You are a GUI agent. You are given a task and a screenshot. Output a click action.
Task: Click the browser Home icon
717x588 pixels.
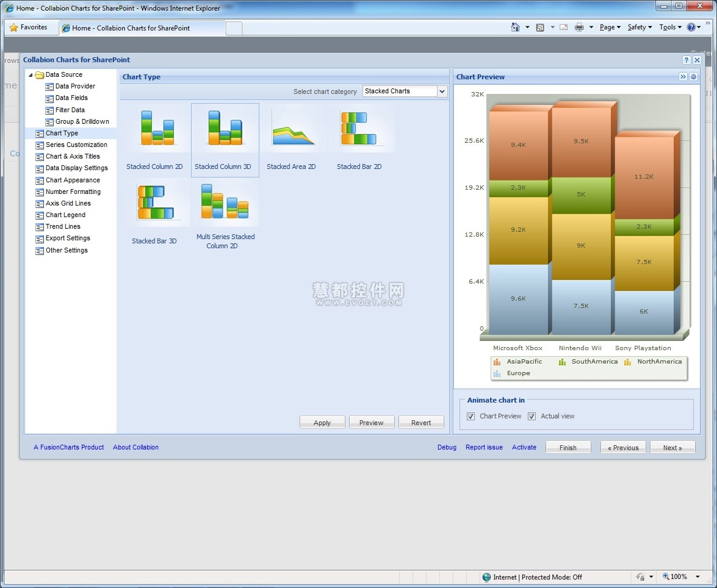coord(516,27)
